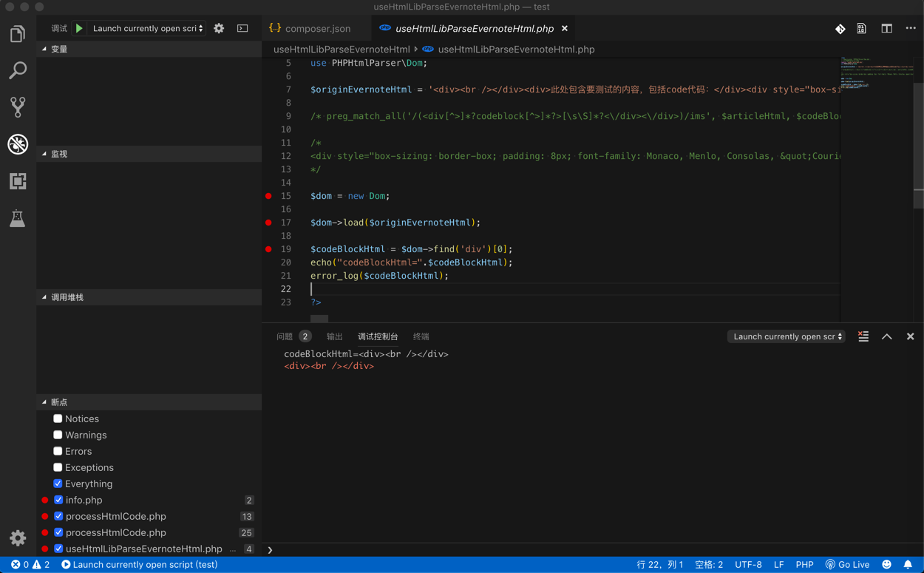This screenshot has width=924, height=573.
Task: Open the Source Control view
Action: (x=18, y=107)
